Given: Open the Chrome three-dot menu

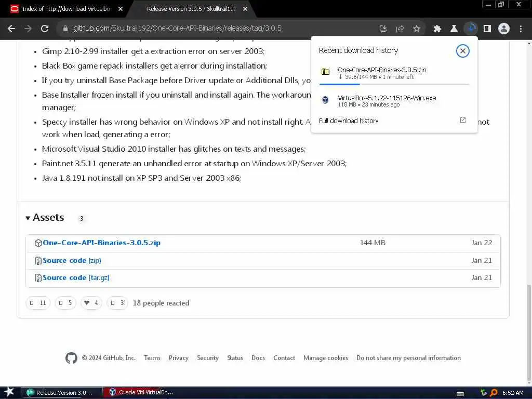Looking at the screenshot, I should click(x=521, y=29).
